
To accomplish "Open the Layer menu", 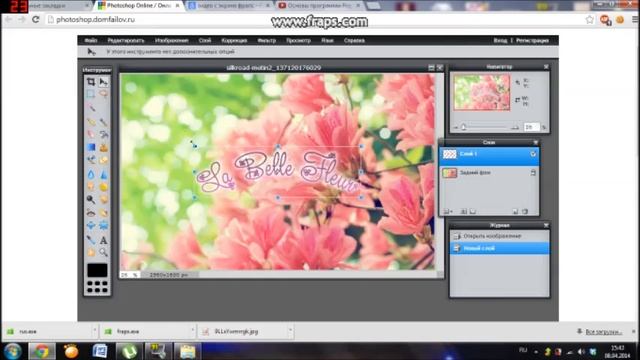I will (x=205, y=40).
